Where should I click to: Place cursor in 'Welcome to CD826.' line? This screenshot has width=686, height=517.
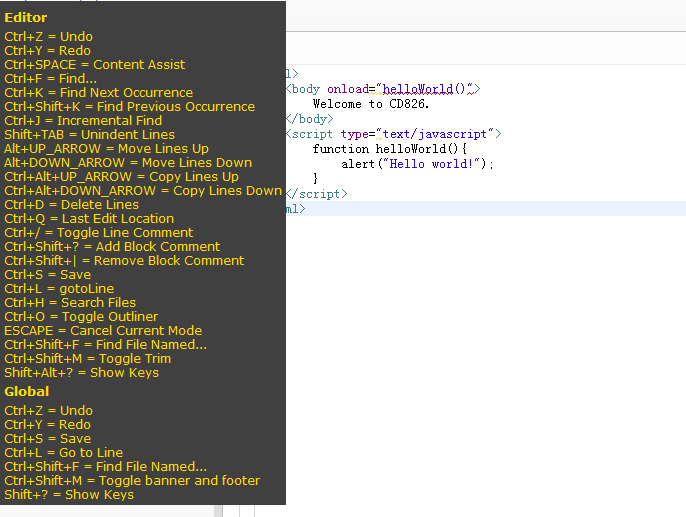coord(371,104)
